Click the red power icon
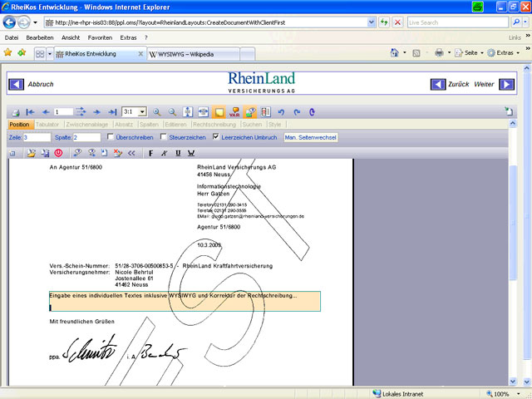Screen dimensions: 532x399 [x=58, y=153]
